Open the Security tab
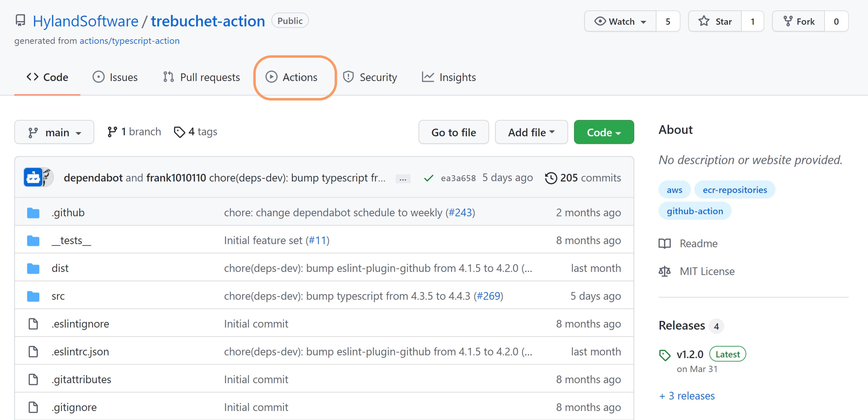The height and width of the screenshot is (420, 868). (370, 77)
